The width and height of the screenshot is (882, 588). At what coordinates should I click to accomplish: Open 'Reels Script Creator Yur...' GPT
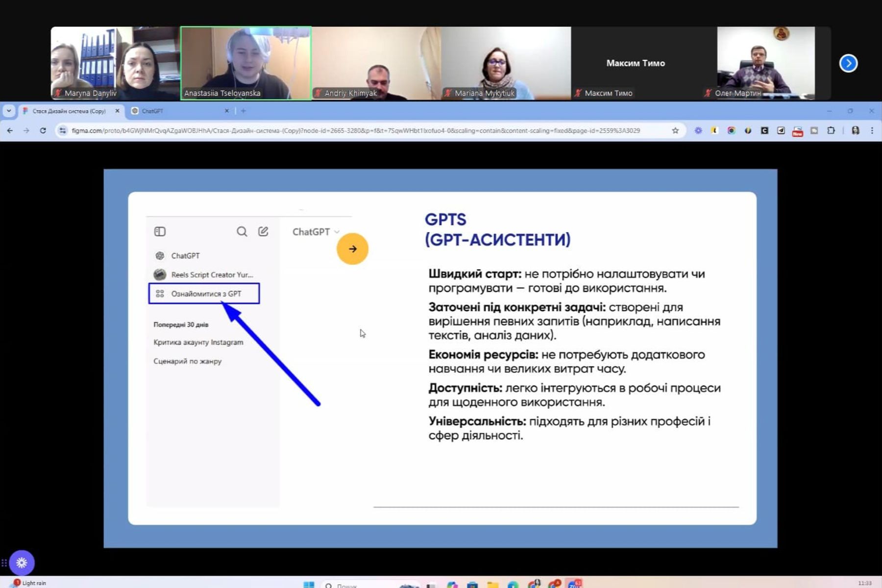click(x=204, y=274)
